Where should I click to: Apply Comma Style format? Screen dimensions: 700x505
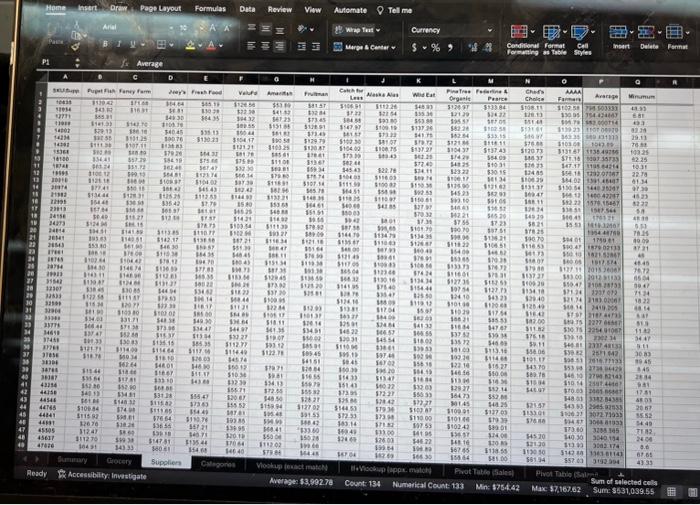(450, 47)
